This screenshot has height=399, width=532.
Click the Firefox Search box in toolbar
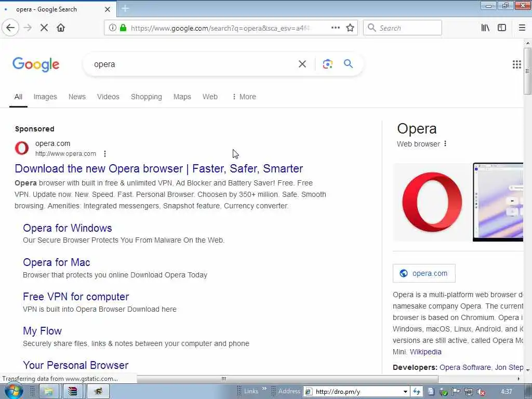pyautogui.click(x=403, y=28)
